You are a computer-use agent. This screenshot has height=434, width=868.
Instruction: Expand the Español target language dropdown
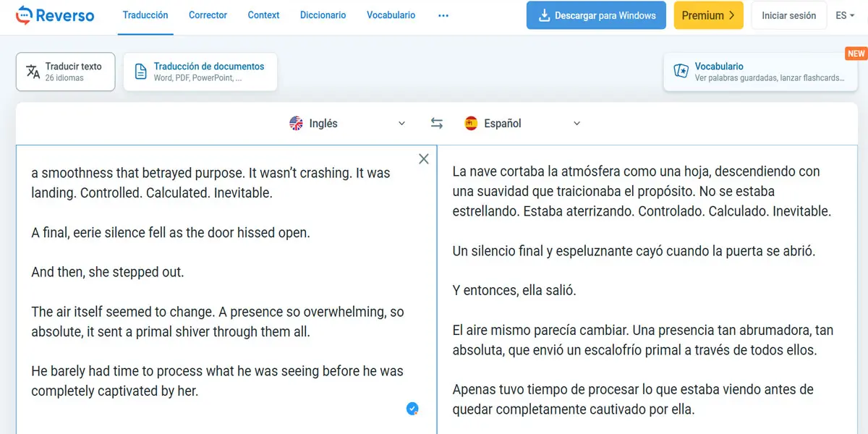tap(576, 124)
